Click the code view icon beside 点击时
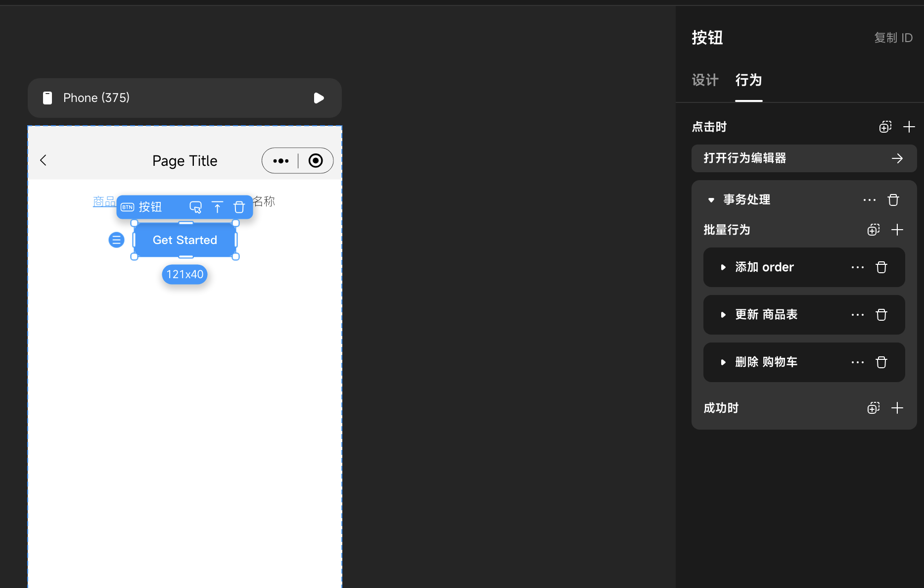 885,127
